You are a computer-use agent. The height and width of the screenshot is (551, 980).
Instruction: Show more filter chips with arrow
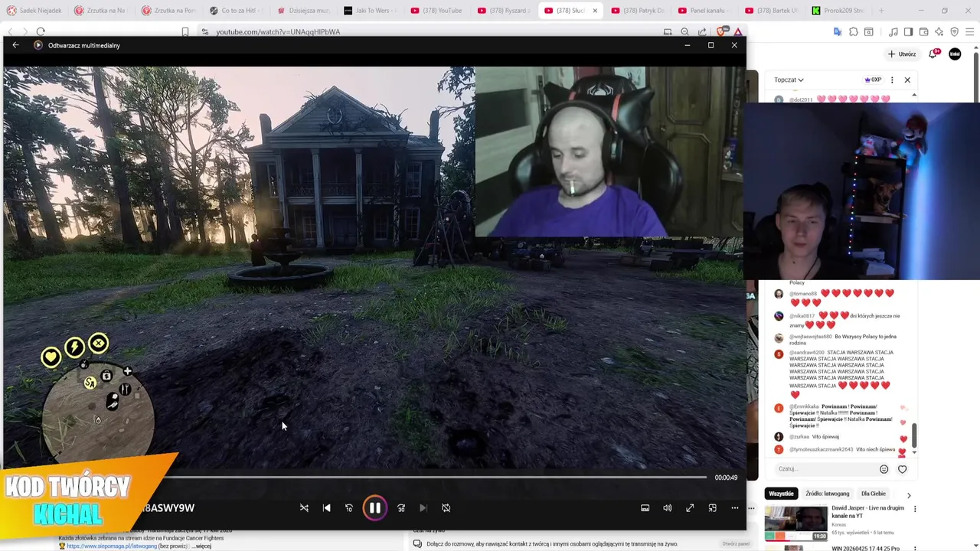[x=909, y=495]
